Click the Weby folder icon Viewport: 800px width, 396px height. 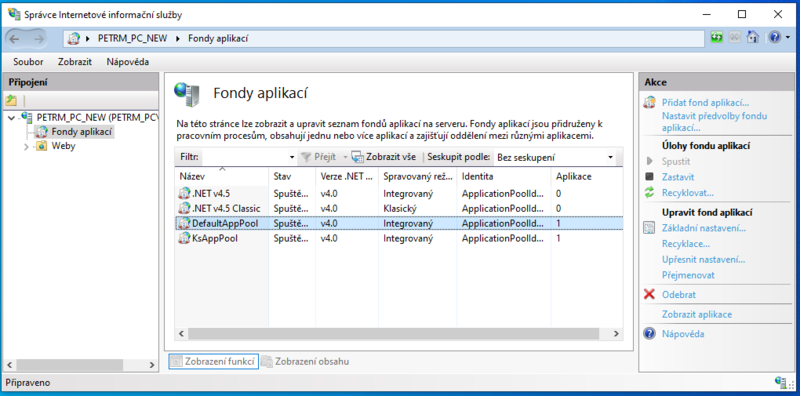pos(42,146)
